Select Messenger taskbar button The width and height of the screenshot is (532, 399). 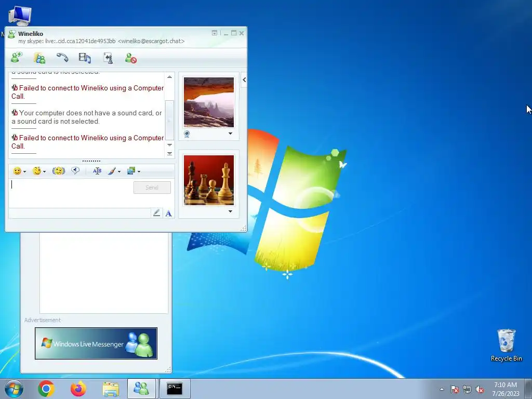tap(141, 389)
